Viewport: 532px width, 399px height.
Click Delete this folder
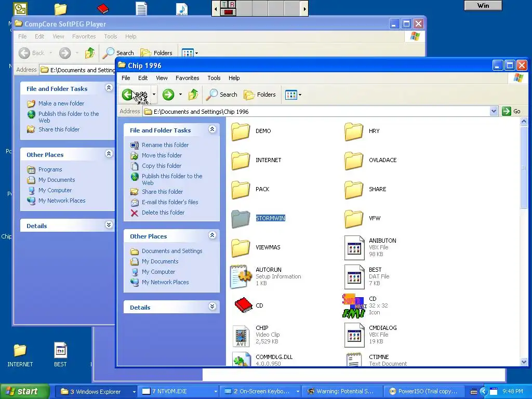tap(163, 212)
